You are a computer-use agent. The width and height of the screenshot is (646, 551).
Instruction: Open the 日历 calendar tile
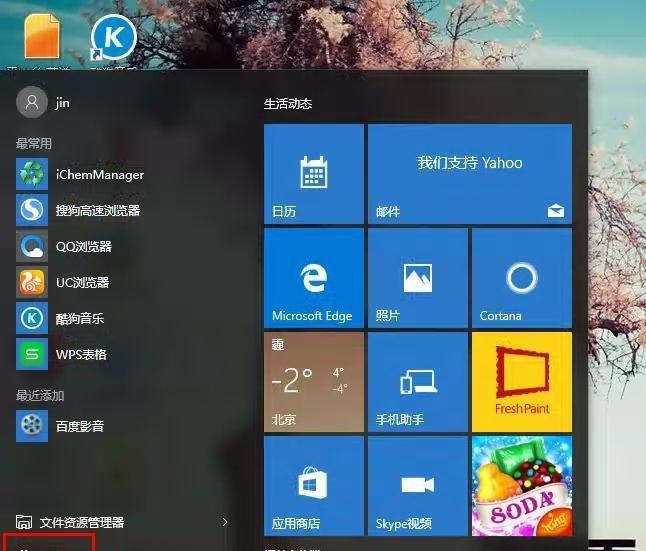click(x=314, y=174)
